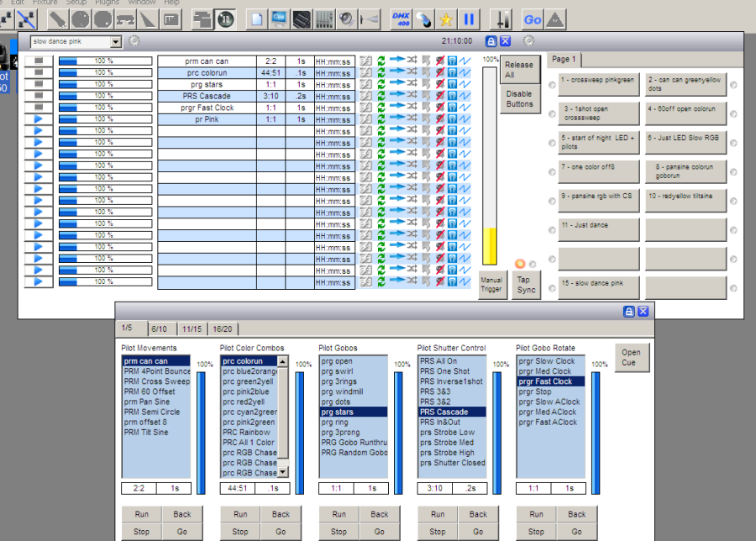756x541 pixels.
Task: Click gray cursor icon in prc colorun row
Action: coord(426,72)
